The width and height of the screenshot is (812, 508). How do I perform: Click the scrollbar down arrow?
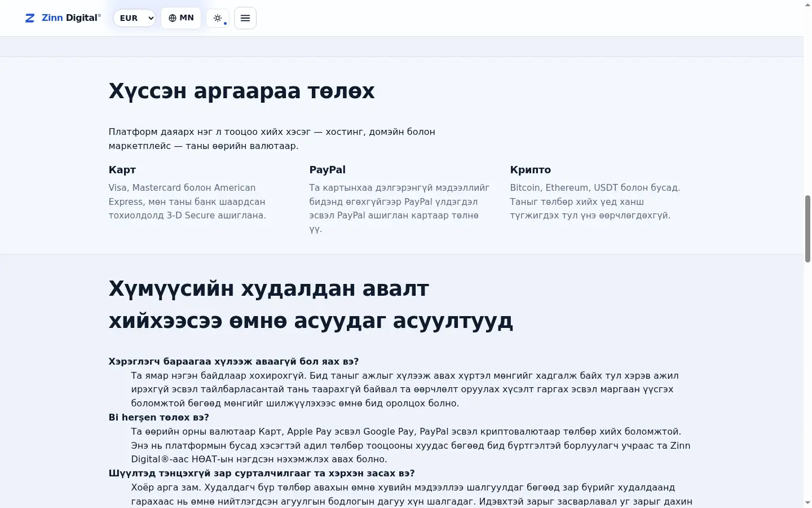pyautogui.click(x=807, y=503)
